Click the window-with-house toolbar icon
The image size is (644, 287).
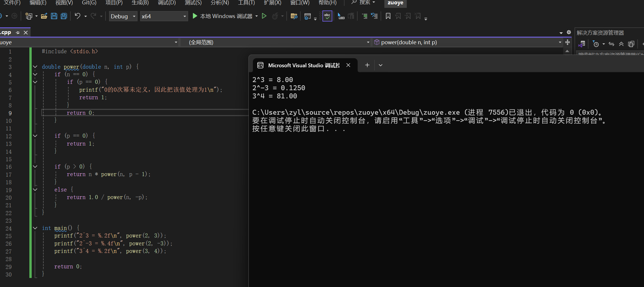(x=307, y=16)
